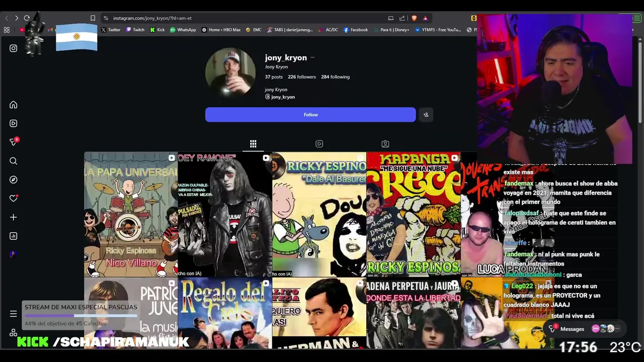Image resolution: width=644 pixels, height=362 pixels.
Task: Select the Posts grid tab
Action: coord(253,144)
